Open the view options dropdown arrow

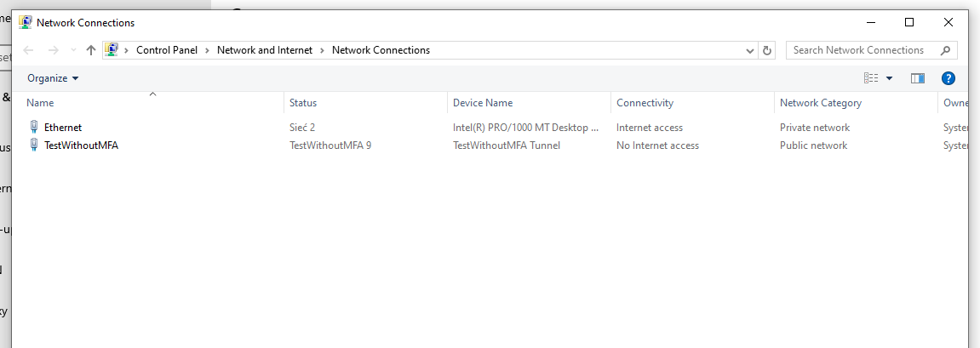point(890,78)
